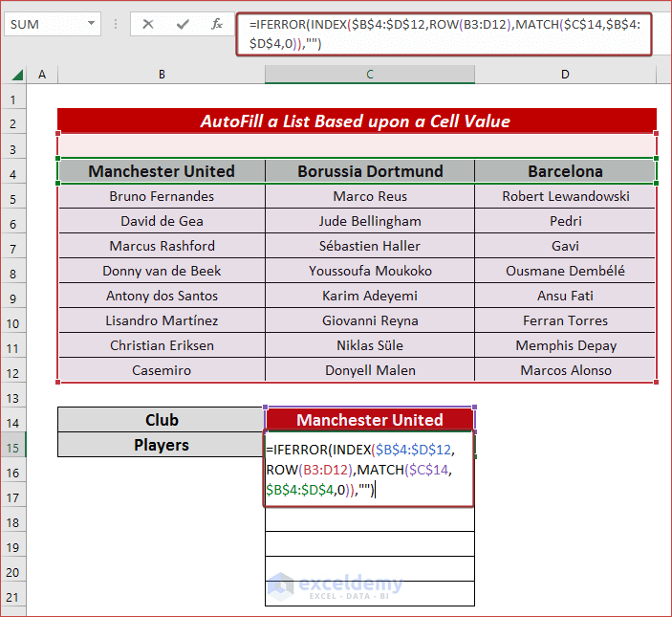Image resolution: width=672 pixels, height=617 pixels.
Task: Select the Casemiro cell
Action: [162, 370]
